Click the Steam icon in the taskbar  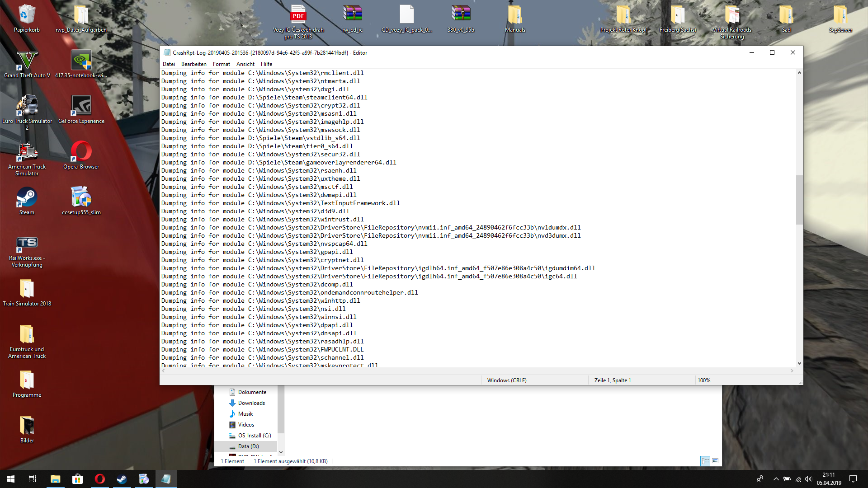pyautogui.click(x=122, y=479)
